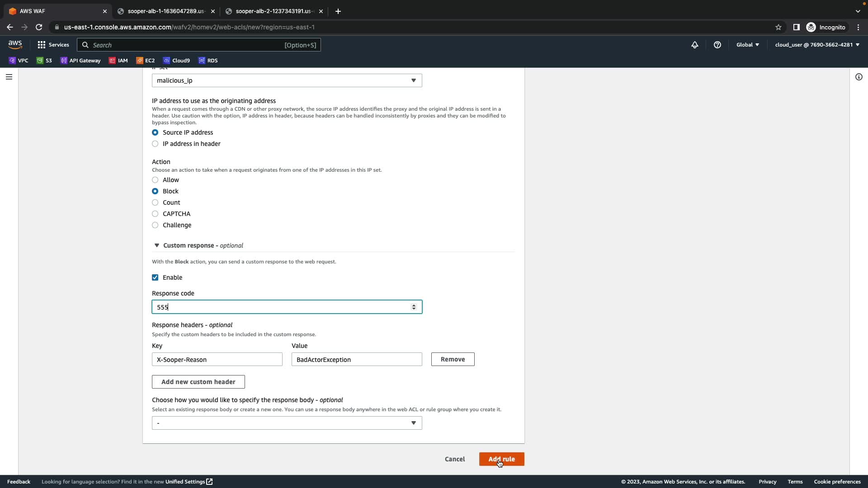Click the Response code stepper arrows

(414, 307)
